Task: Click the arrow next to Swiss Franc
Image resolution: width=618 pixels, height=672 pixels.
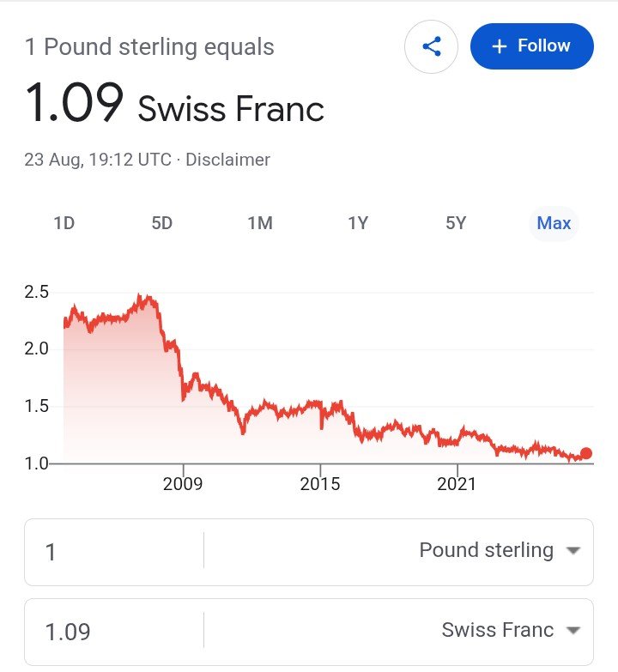Action: (573, 630)
